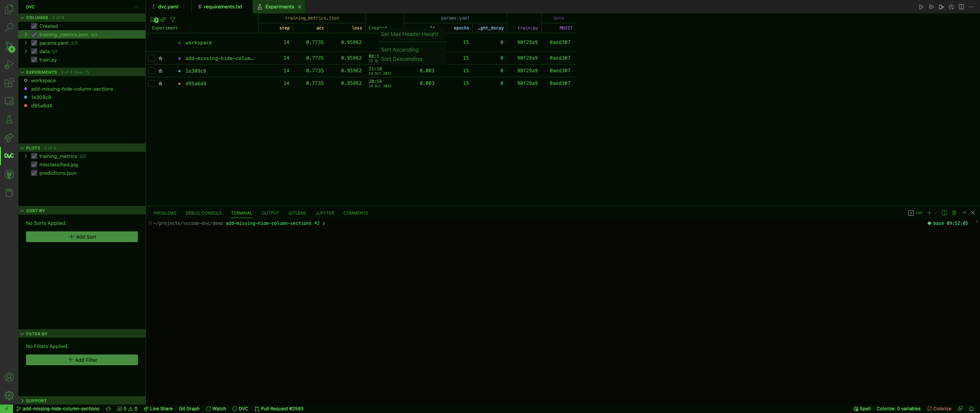Image resolution: width=980 pixels, height=413 pixels.
Task: Toggle misclassified.jpg plot checkbox
Action: tap(34, 165)
